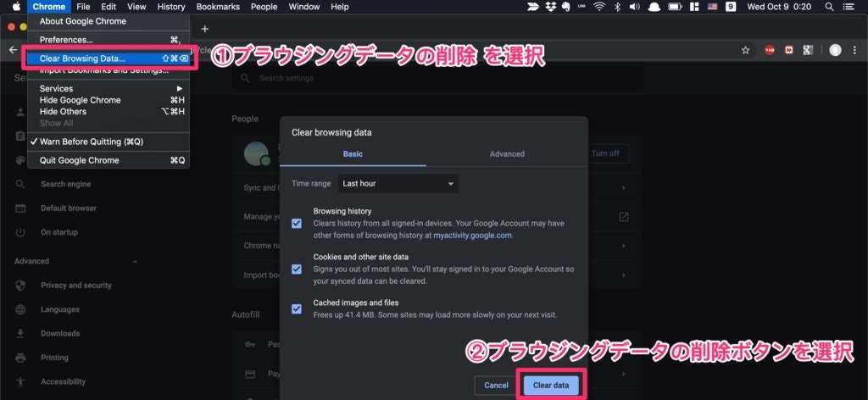
Task: Select Hide Google Chrome menu entry
Action: point(108,100)
